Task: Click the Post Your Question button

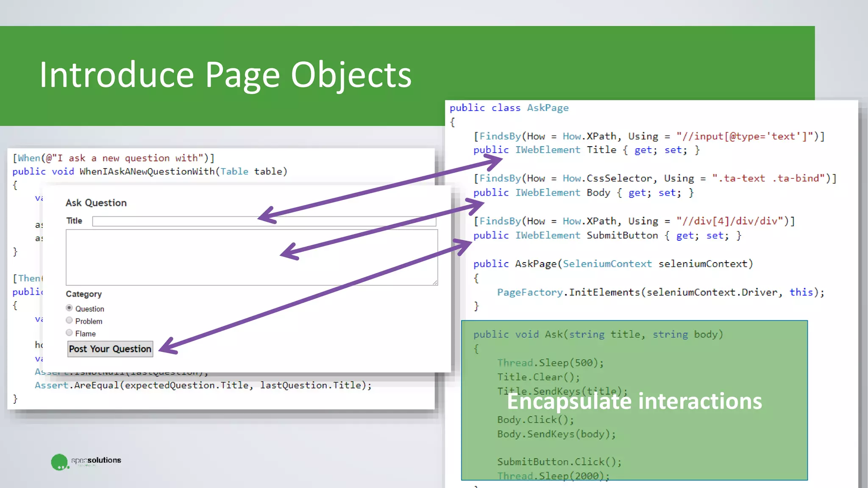Action: pyautogui.click(x=110, y=349)
